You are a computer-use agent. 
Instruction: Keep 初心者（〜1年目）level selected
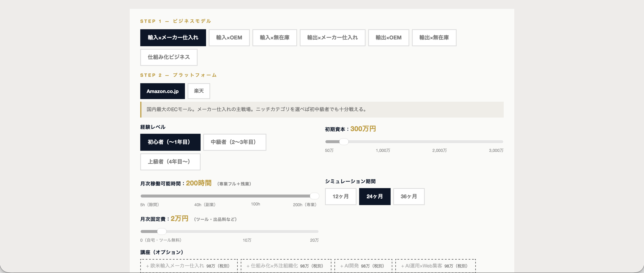170,142
